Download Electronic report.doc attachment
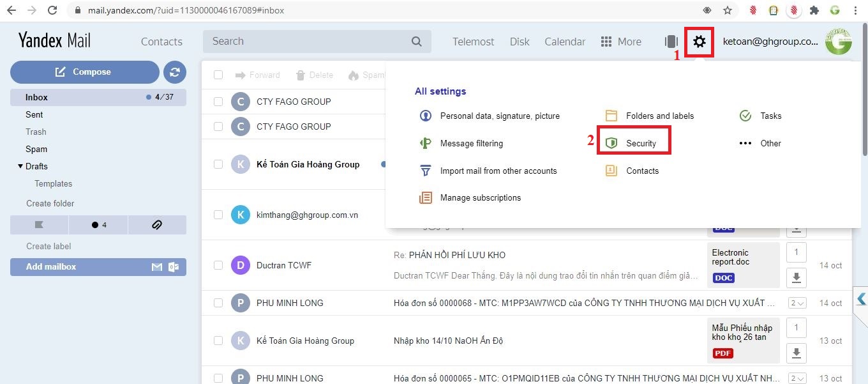 click(796, 278)
